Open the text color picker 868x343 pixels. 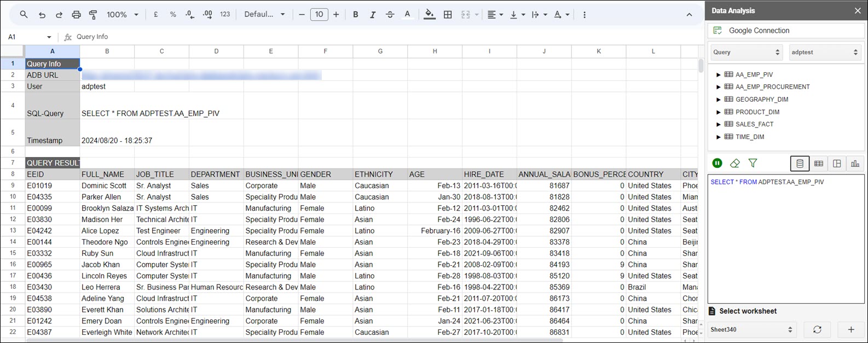click(x=407, y=15)
